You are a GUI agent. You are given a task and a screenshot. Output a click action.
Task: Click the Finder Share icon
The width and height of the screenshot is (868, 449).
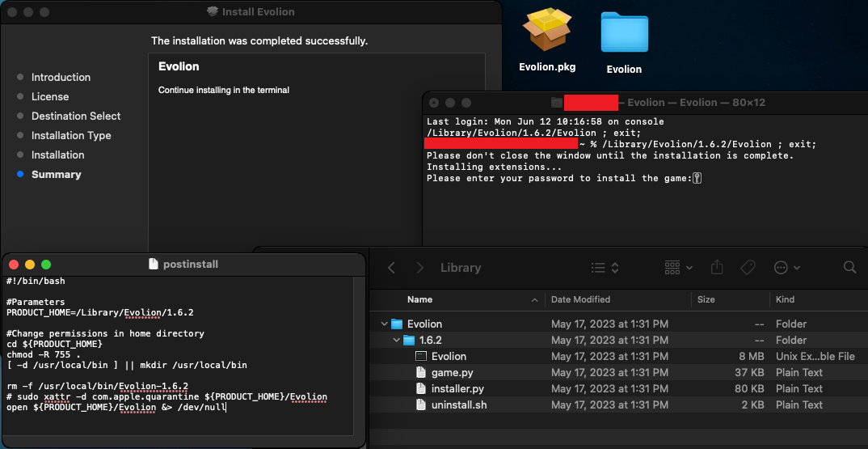tap(717, 267)
